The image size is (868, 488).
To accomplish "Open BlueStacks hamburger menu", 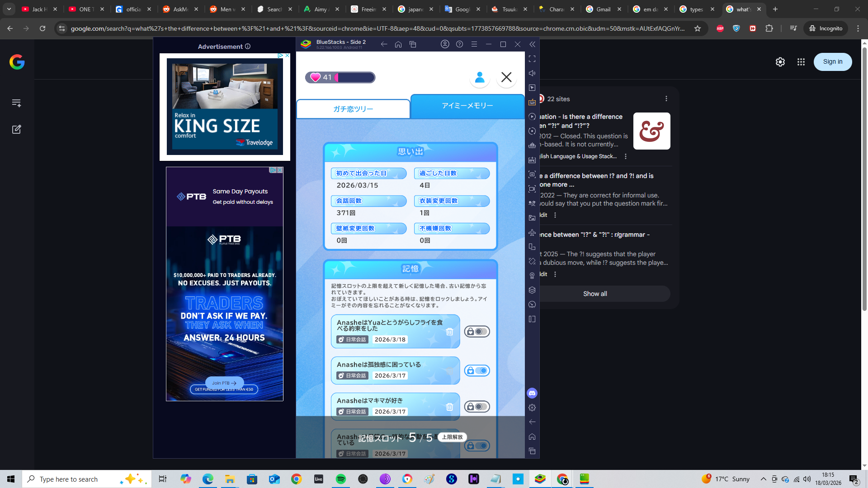I will pos(474,44).
